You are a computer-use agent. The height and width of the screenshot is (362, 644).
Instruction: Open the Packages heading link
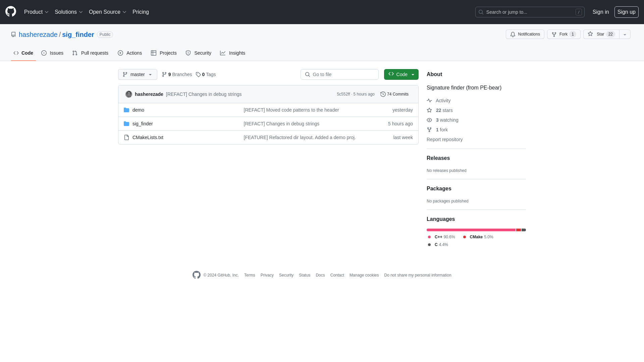click(439, 189)
